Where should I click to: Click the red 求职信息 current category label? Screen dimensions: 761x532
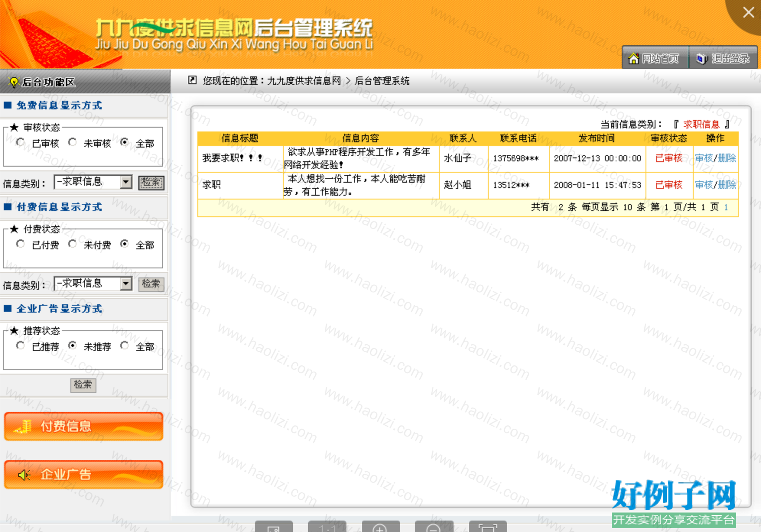701,124
